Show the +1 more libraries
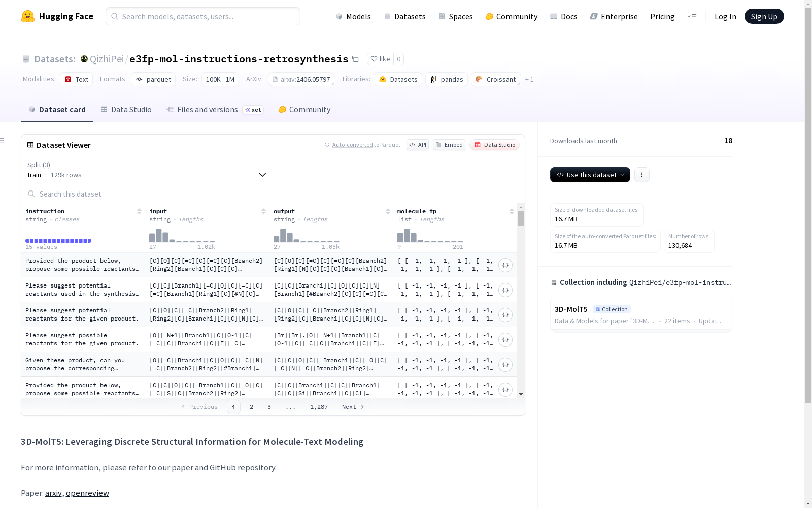Image resolution: width=812 pixels, height=508 pixels. pyautogui.click(x=529, y=79)
